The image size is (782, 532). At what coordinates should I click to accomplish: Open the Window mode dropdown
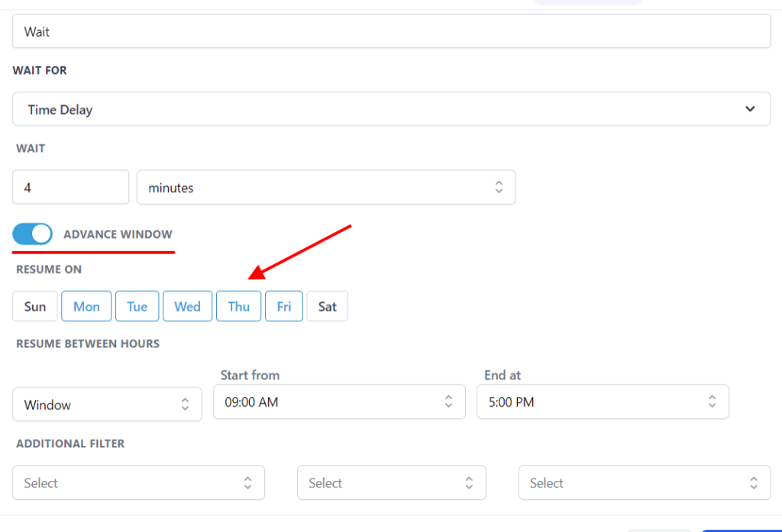107,404
